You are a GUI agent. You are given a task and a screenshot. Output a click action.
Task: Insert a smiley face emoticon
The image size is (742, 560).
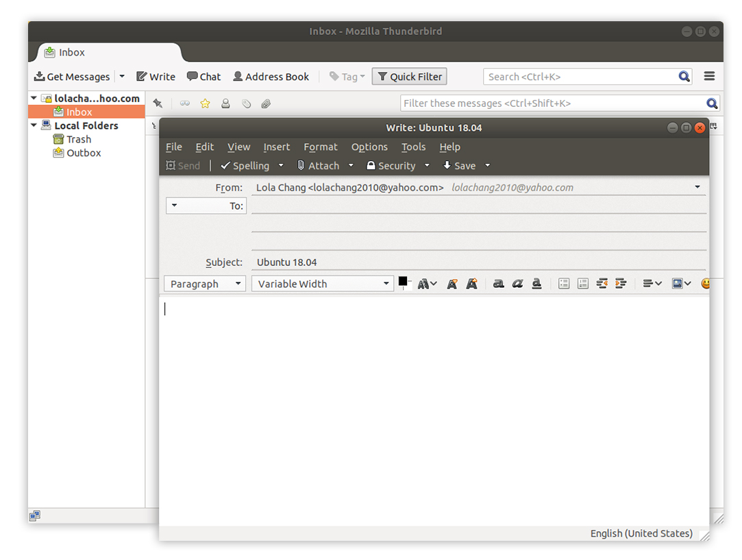(x=705, y=284)
